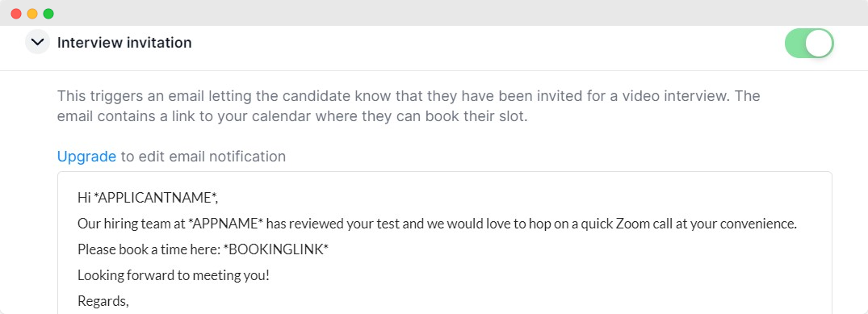Click the 'Looking forward to meeting you!' line
This screenshot has height=314, width=868.
174,275
